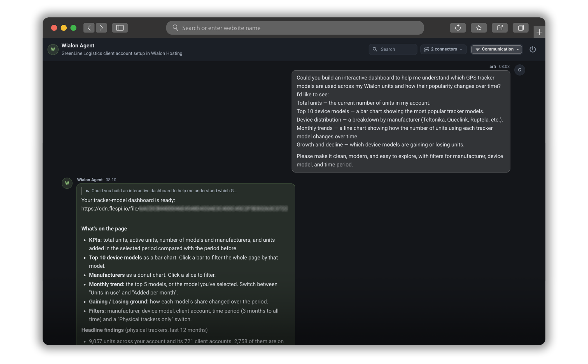Click the reply arrow icon in quoted message
588x364 pixels.
pos(87,191)
